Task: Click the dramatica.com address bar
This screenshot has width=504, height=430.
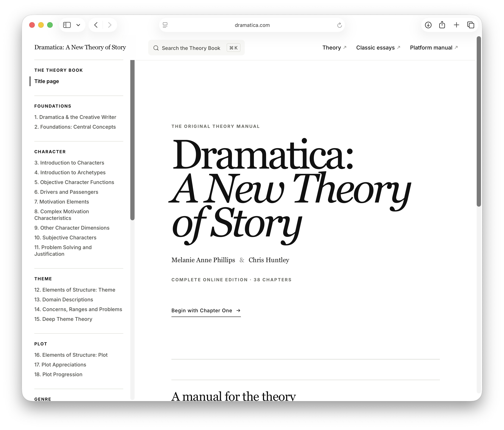Action: click(252, 25)
